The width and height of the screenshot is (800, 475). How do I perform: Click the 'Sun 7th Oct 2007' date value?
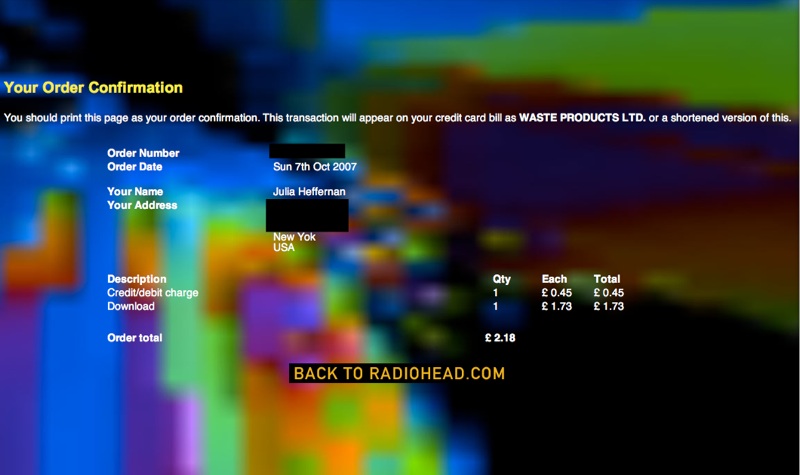pos(315,166)
